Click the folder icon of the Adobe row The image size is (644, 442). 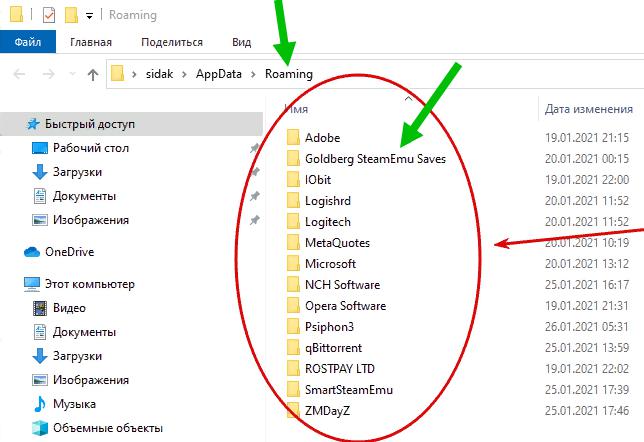point(293,137)
